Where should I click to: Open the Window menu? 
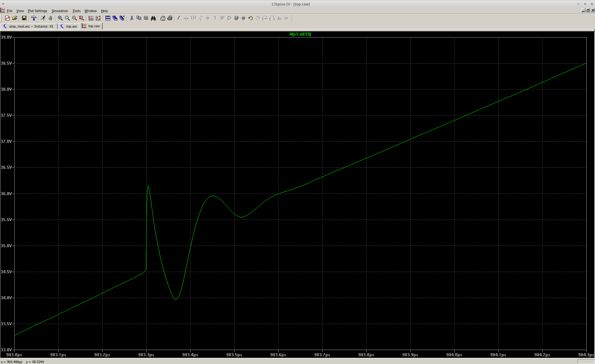coord(90,11)
